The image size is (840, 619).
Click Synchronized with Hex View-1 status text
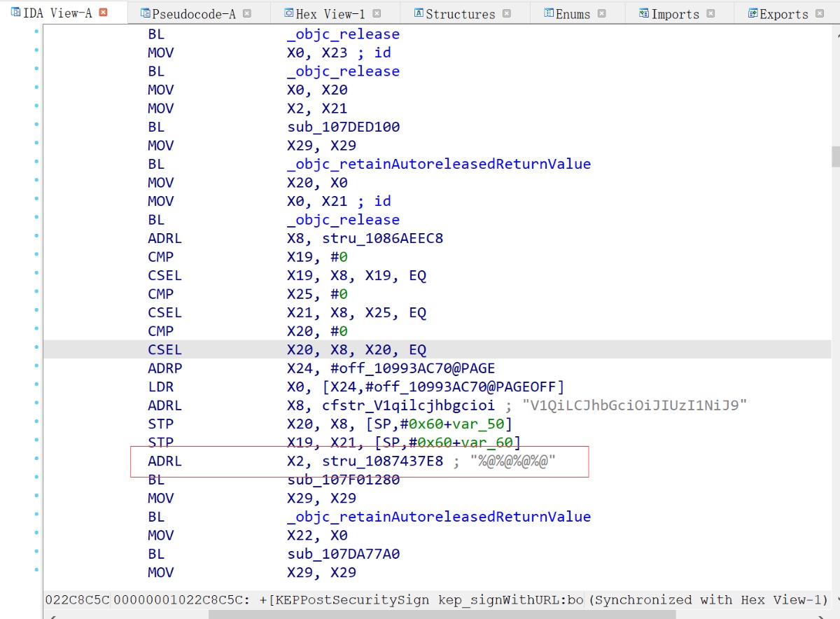[708, 600]
